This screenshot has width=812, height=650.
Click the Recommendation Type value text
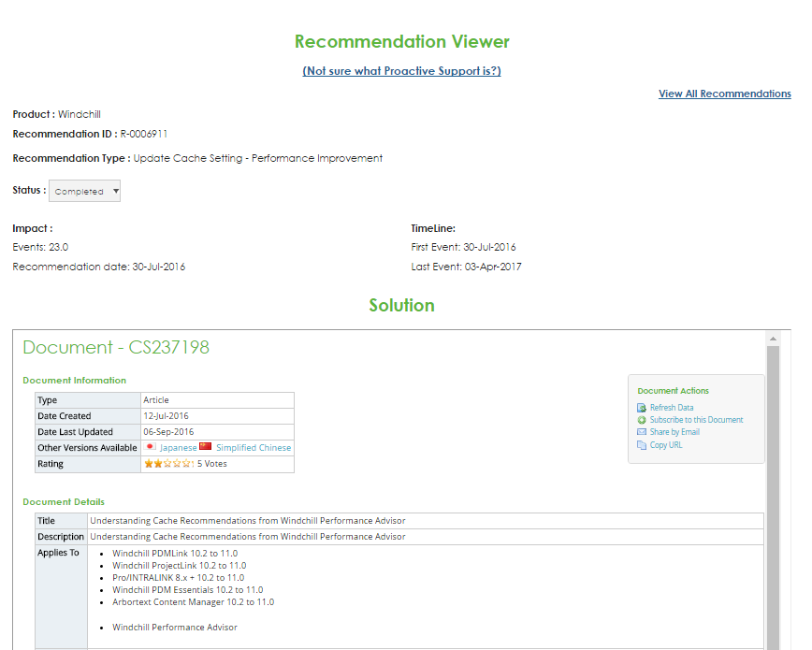258,158
